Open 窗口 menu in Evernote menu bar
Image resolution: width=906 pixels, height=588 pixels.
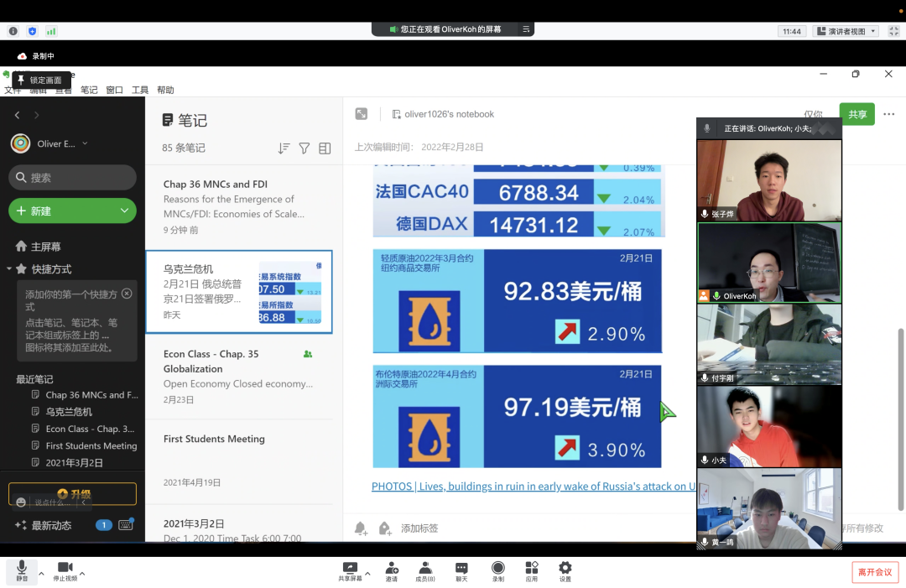[x=114, y=90]
